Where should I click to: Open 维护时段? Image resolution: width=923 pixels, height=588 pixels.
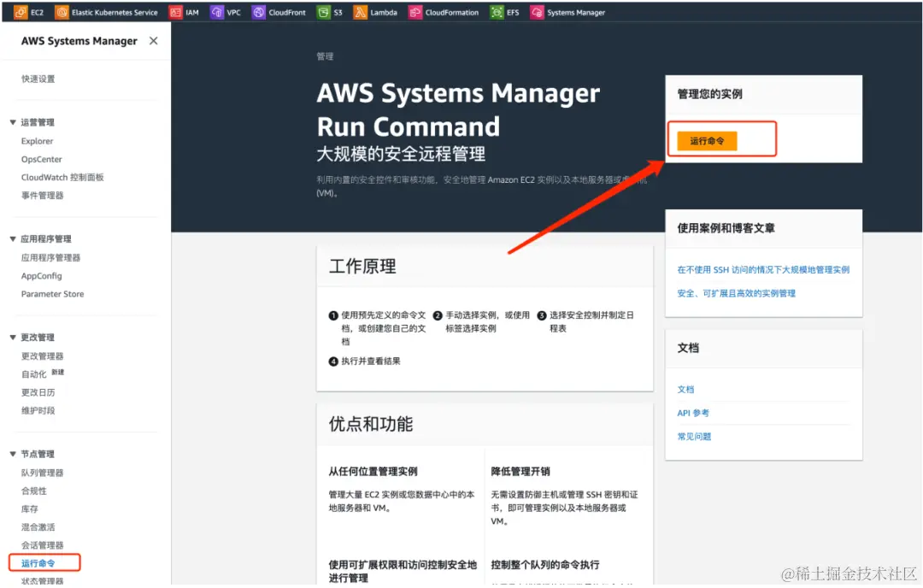point(38,411)
